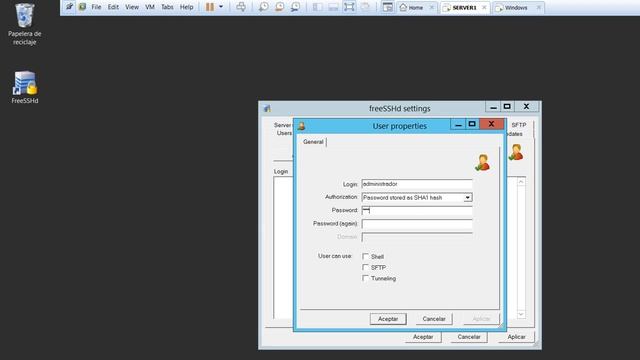Enable the Tunneling checkbox
Viewport: 640px width, 360px height.
click(x=365, y=278)
